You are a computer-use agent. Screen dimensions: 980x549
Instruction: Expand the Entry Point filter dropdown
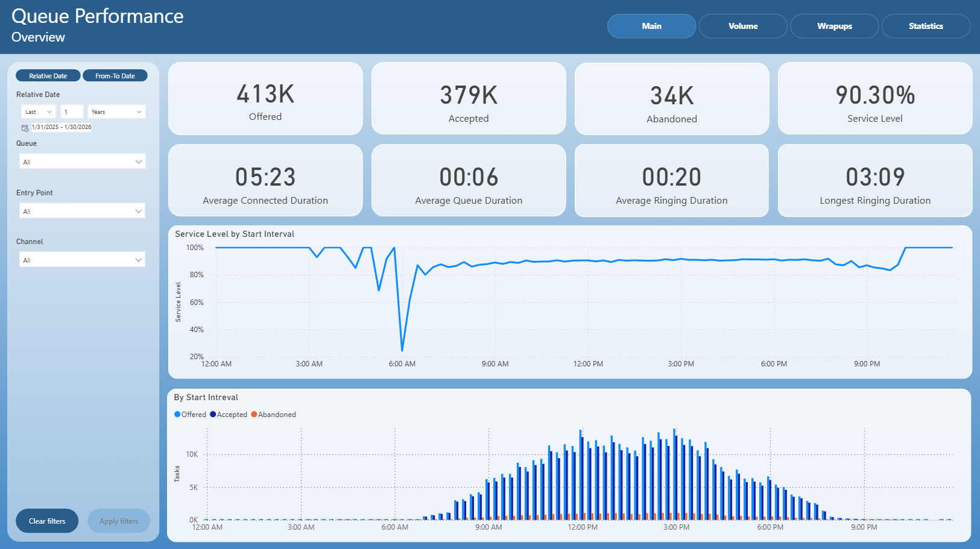(x=83, y=211)
